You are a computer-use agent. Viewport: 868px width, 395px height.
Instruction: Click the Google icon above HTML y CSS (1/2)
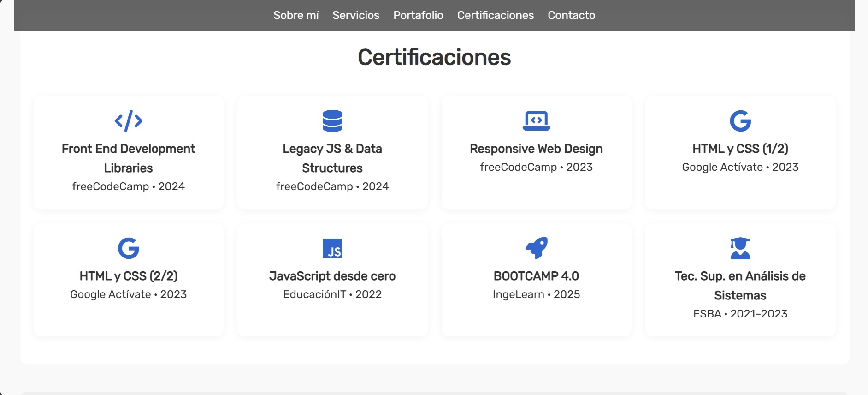pos(740,121)
